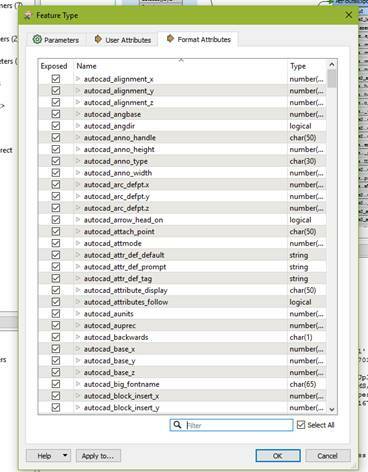368x472 pixels.
Task: Select the autocad_base_z row name
Action: (109, 372)
